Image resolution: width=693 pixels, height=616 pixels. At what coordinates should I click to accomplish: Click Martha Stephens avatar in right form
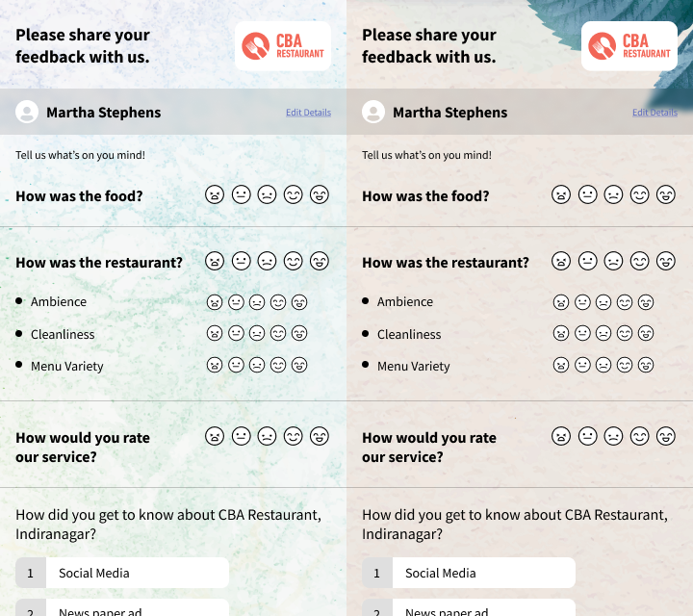(x=373, y=112)
